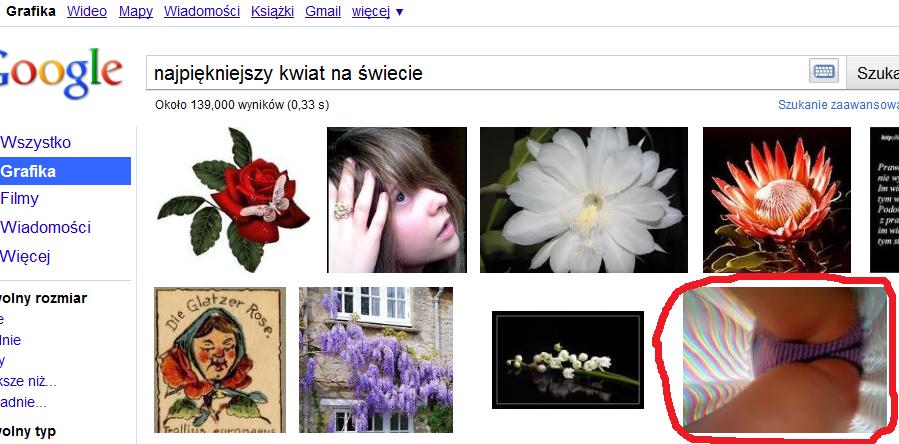Select the highlighted Grafika sidebar item
The image size is (899, 444).
(65, 171)
